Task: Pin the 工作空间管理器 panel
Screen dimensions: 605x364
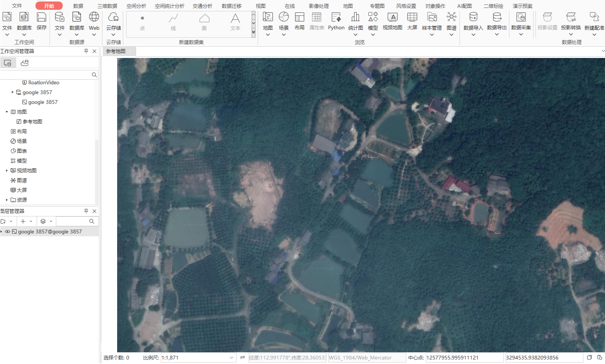Action: pyautogui.click(x=86, y=51)
